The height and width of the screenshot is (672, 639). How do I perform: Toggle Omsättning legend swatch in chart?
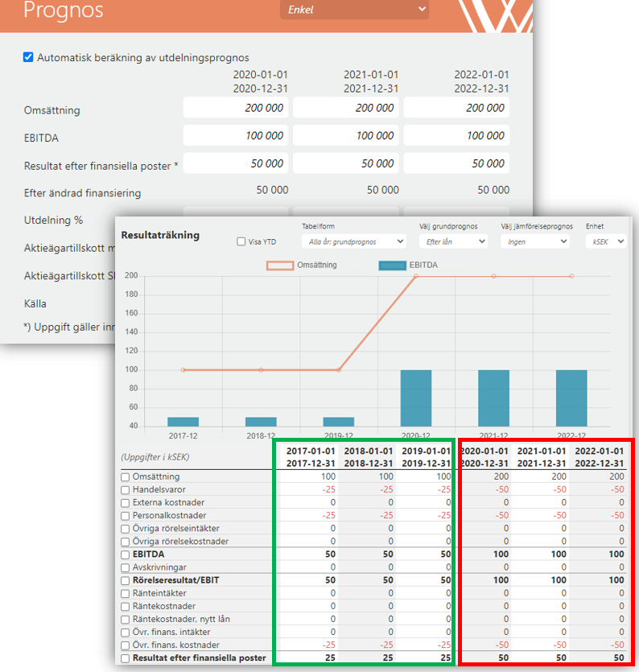click(x=280, y=266)
